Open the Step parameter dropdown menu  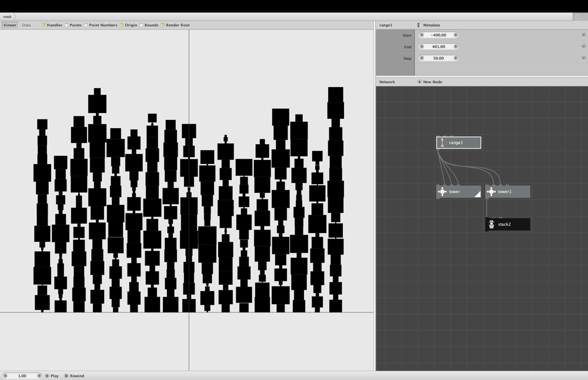(583, 58)
